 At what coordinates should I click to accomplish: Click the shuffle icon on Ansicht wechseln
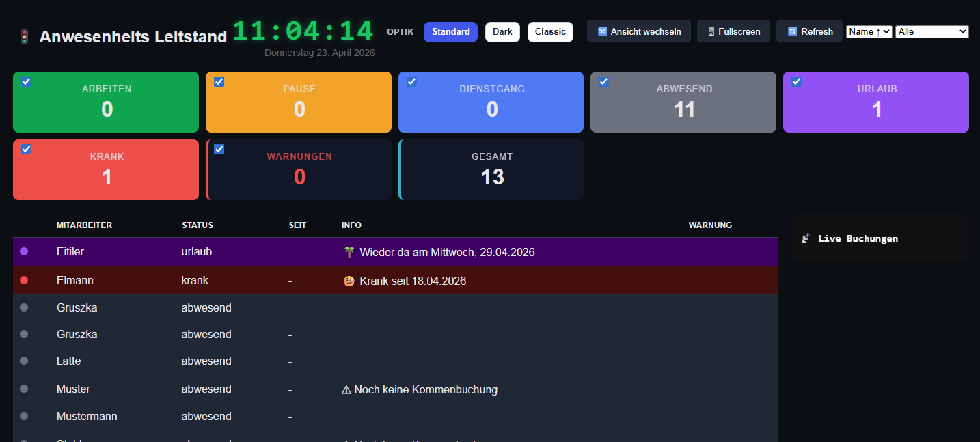click(603, 31)
